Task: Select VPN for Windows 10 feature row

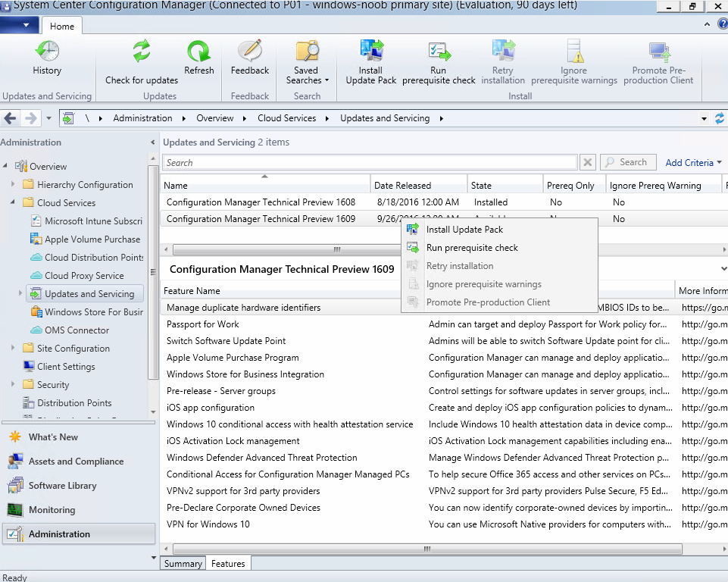Action: click(x=444, y=524)
